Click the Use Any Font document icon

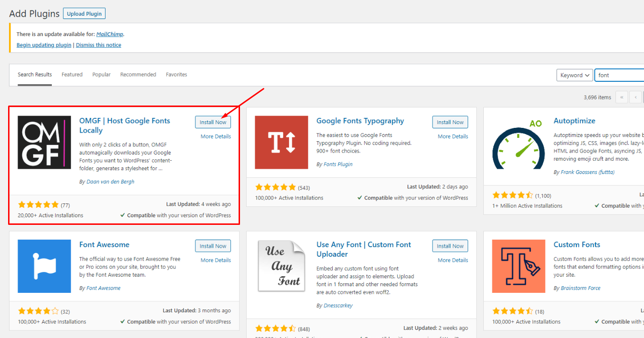coord(281,266)
